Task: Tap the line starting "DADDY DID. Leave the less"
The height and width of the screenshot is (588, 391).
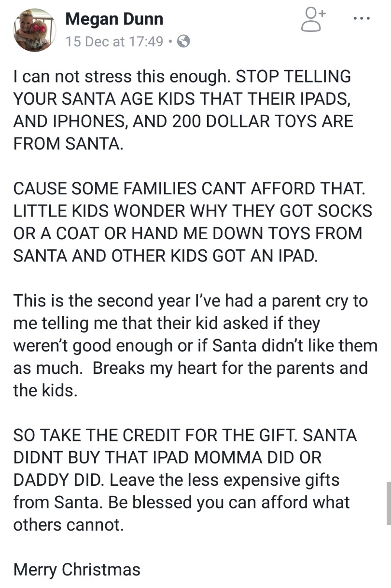Action: pos(176,480)
